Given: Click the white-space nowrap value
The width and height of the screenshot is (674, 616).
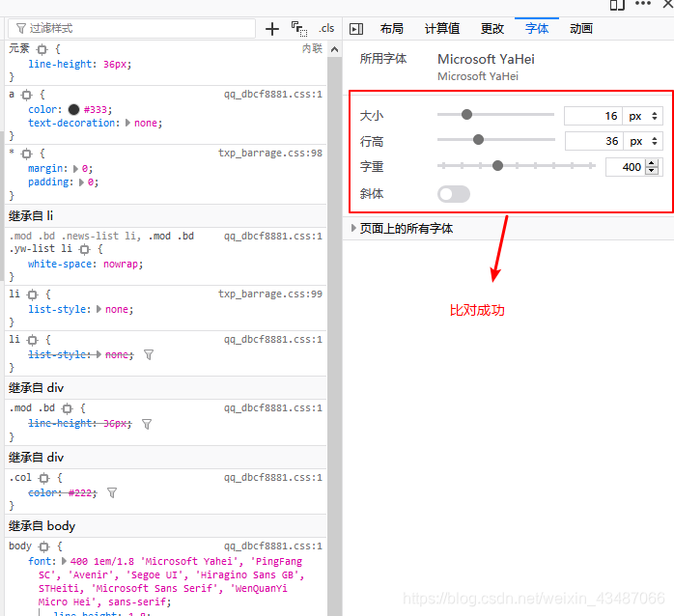Looking at the screenshot, I should point(121,264).
